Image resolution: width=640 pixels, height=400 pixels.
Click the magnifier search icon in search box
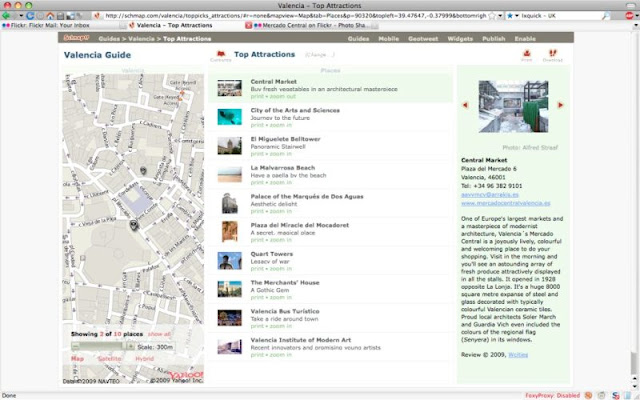coord(606,16)
